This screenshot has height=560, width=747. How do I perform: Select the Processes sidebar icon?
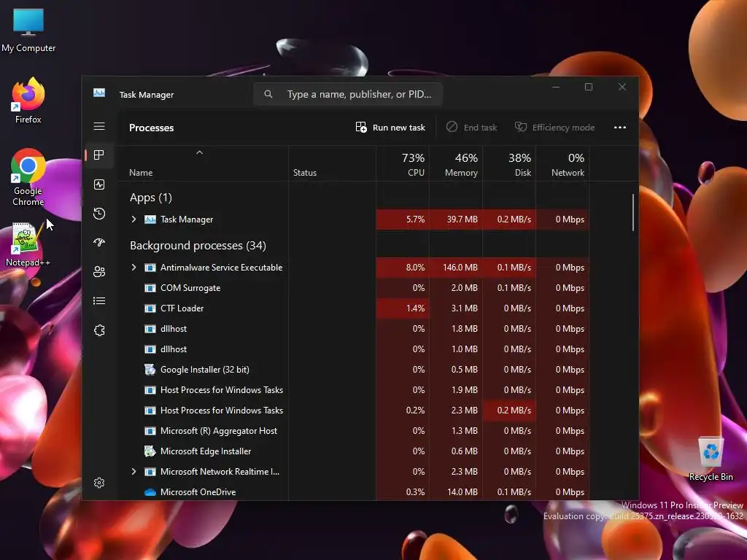(x=99, y=155)
